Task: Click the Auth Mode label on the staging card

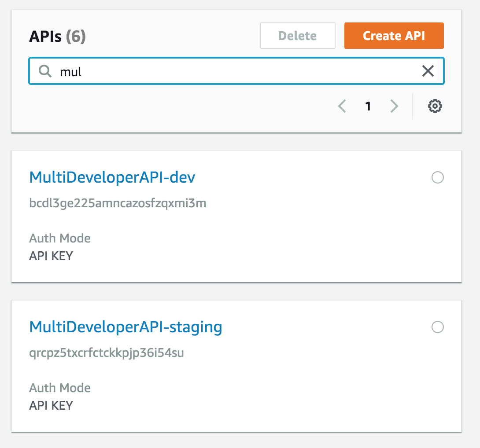Action: click(x=60, y=388)
